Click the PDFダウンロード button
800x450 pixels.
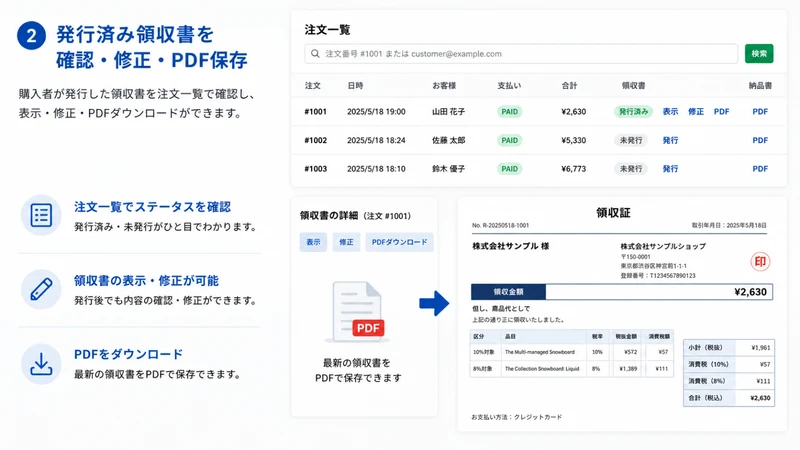(x=399, y=242)
